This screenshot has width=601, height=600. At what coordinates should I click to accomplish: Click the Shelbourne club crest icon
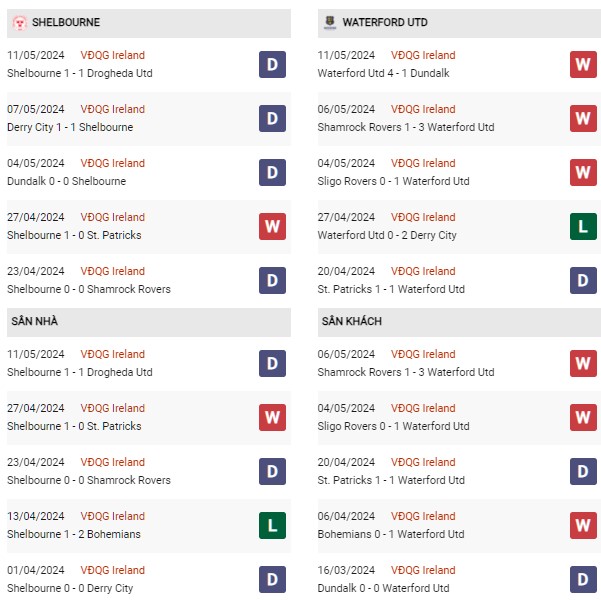point(20,23)
